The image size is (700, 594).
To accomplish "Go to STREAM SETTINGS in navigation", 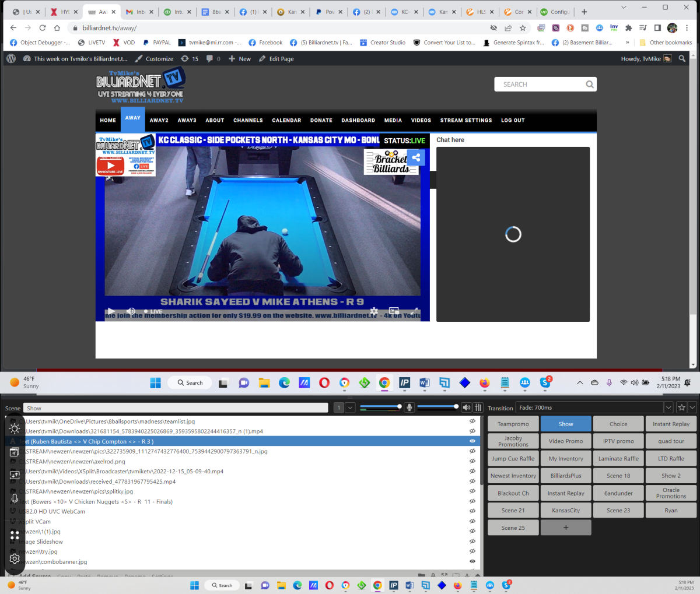I will tap(466, 120).
